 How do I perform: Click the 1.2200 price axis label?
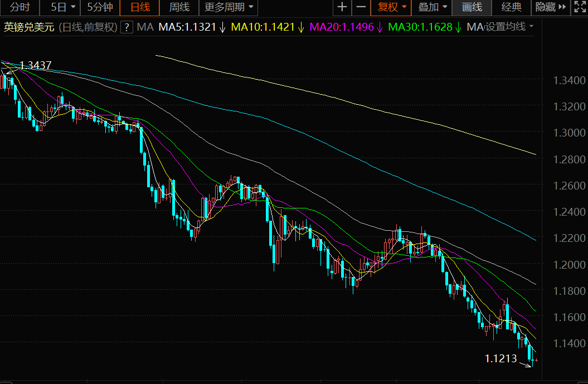click(x=569, y=238)
